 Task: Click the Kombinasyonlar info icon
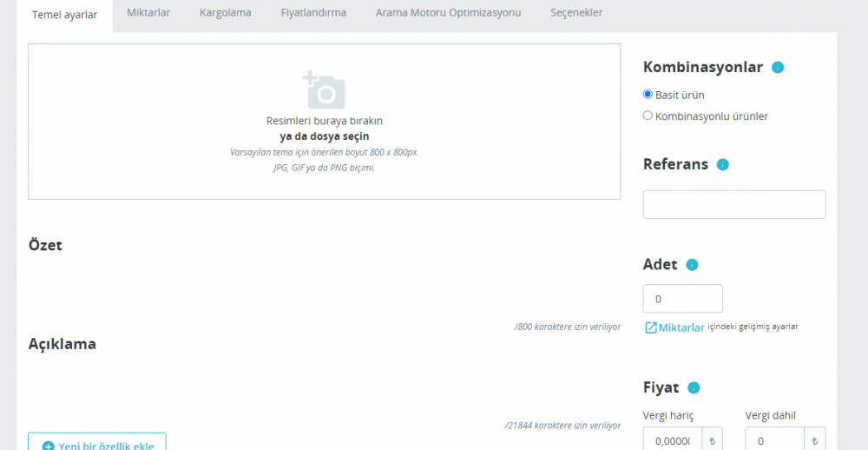(x=778, y=68)
